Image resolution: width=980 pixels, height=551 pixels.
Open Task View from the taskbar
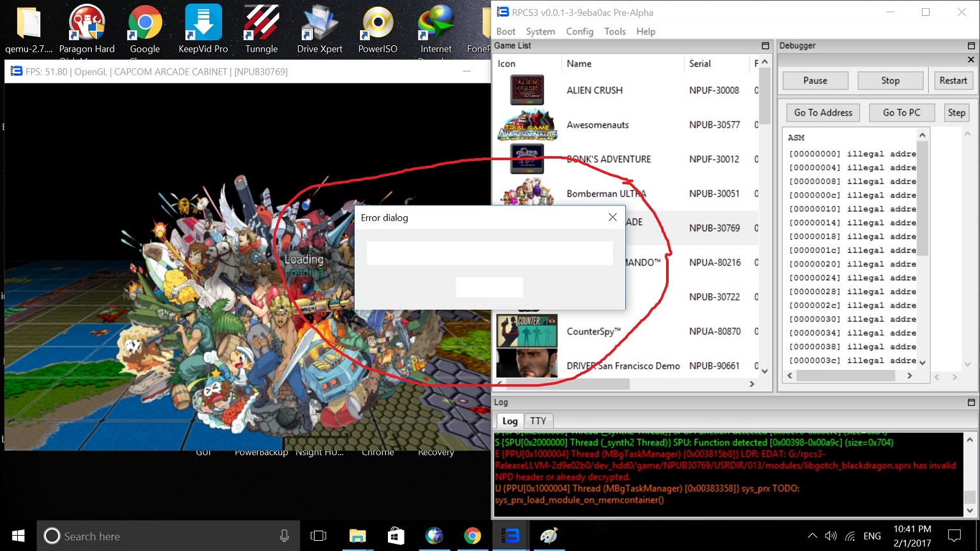(x=318, y=536)
